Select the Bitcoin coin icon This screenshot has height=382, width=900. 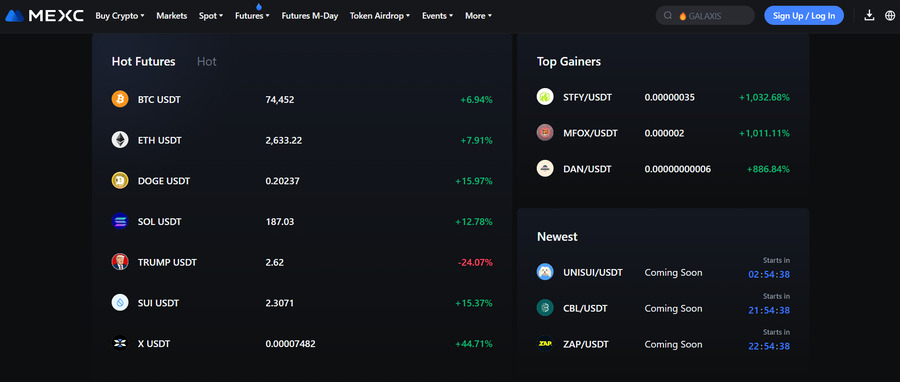click(120, 99)
